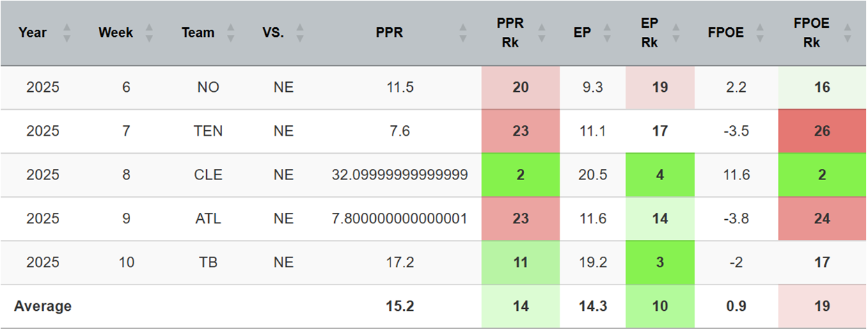Viewport: 868px width, 329px height.
Task: Select the Week header label
Action: pyautogui.click(x=116, y=33)
